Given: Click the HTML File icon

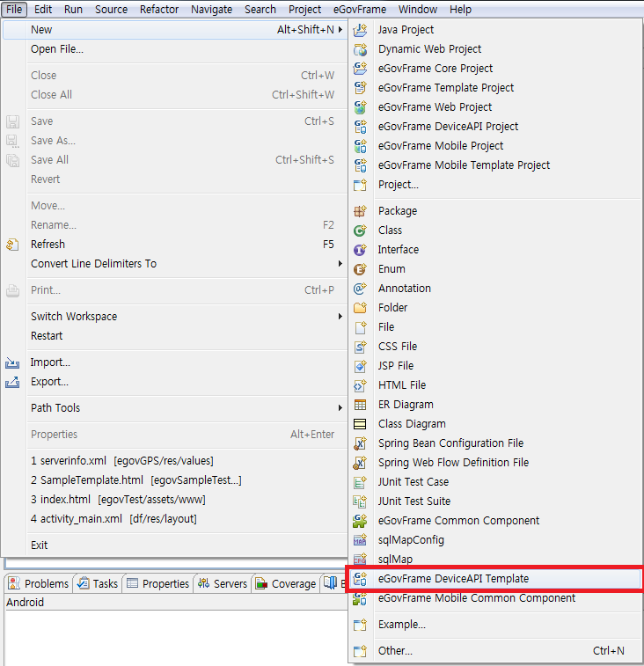Looking at the screenshot, I should click(360, 385).
